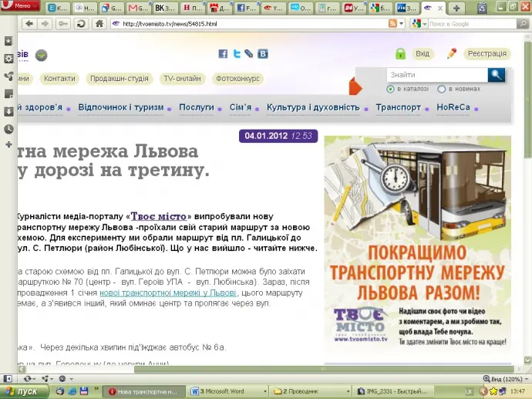This screenshot has width=532, height=399.
Task: Click the VKontakte B icon on page
Action: pos(263,54)
